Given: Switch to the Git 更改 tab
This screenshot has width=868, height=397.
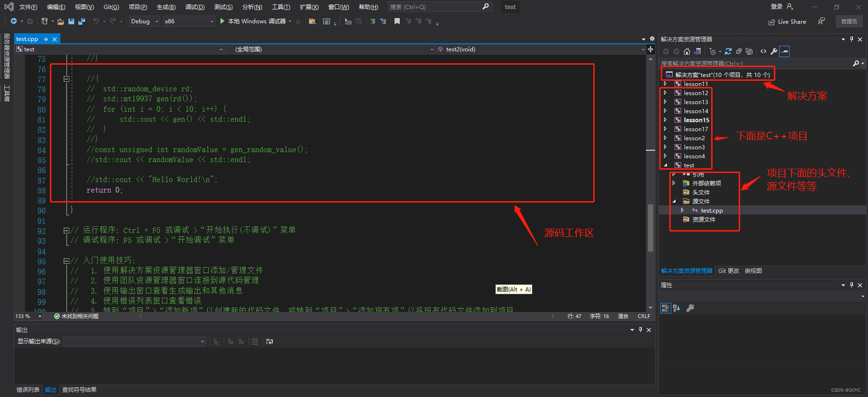Looking at the screenshot, I should [729, 271].
